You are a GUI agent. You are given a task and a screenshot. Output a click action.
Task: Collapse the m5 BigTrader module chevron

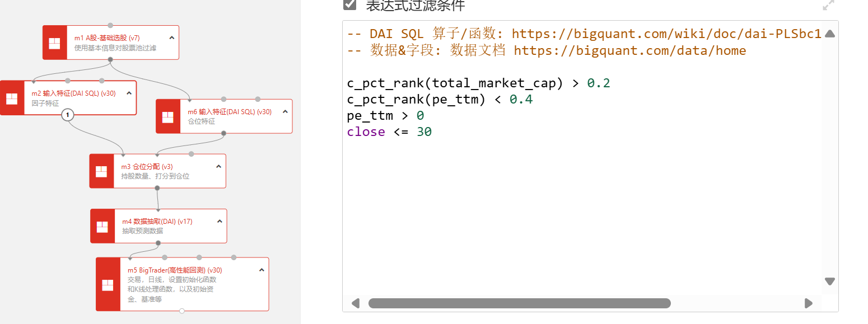pyautogui.click(x=262, y=270)
